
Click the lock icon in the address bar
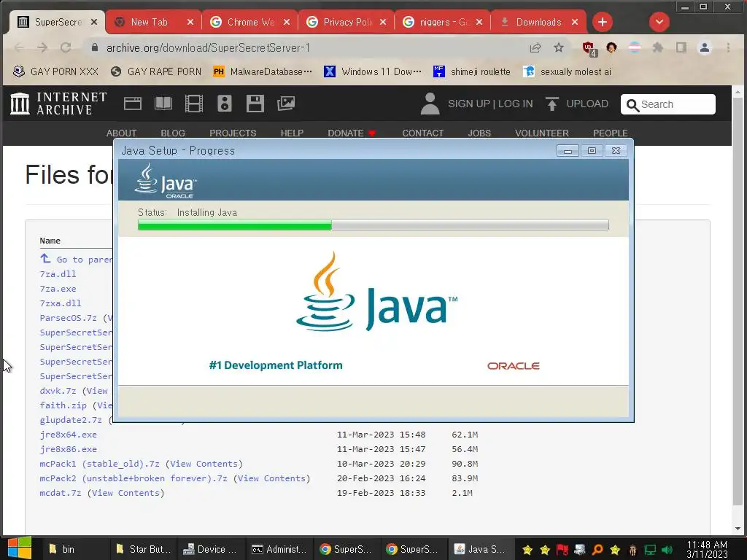click(94, 47)
